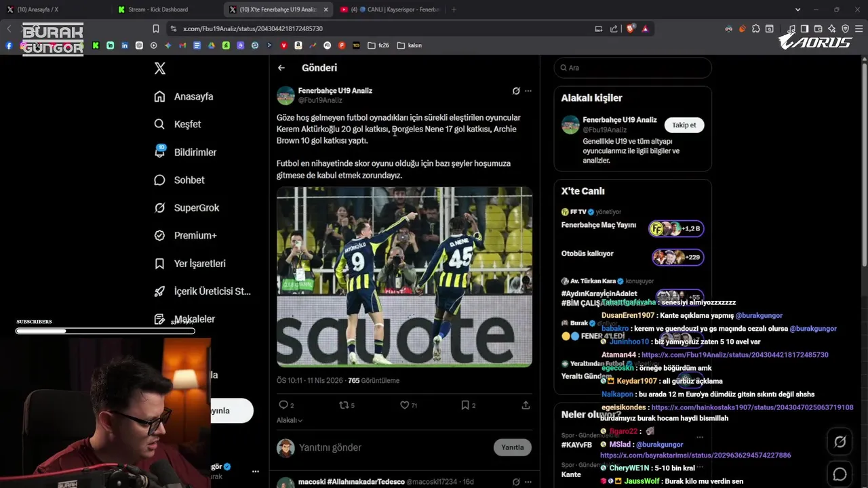
Task: Switch to the Kayserispor - Fenerbahçe YouTube tab
Action: (390, 9)
